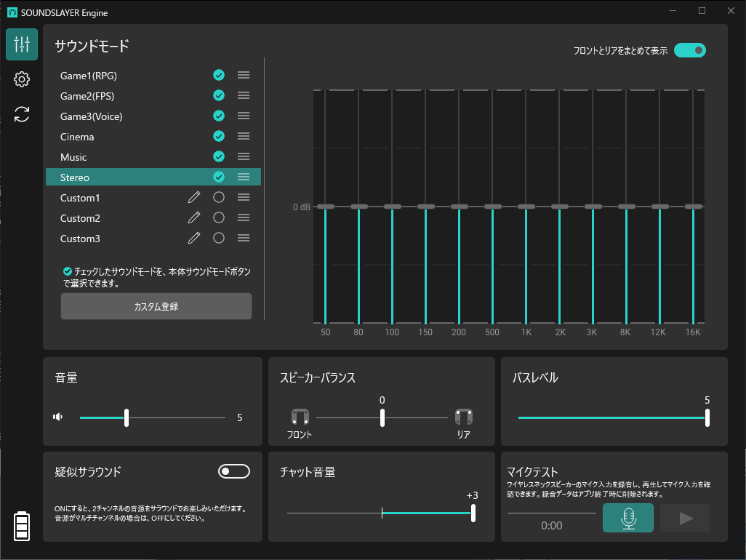The height and width of the screenshot is (560, 746).
Task: Select the Music sound mode
Action: (x=153, y=156)
